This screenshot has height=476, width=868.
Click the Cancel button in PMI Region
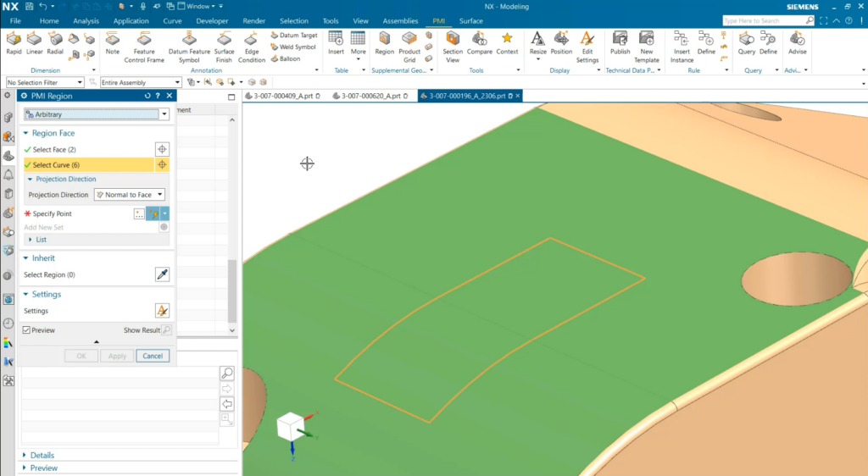(x=153, y=356)
